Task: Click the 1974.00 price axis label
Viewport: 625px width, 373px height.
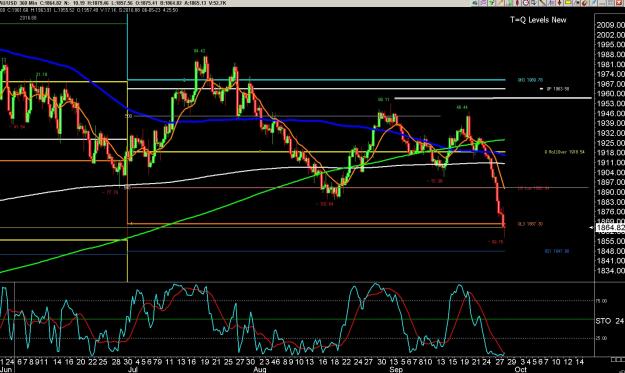Action: (x=610, y=74)
